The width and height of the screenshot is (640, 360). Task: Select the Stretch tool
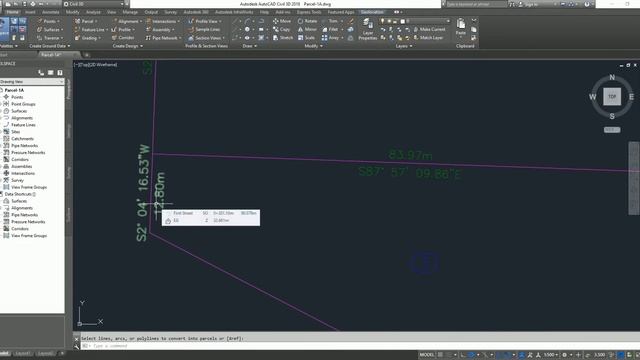point(283,38)
